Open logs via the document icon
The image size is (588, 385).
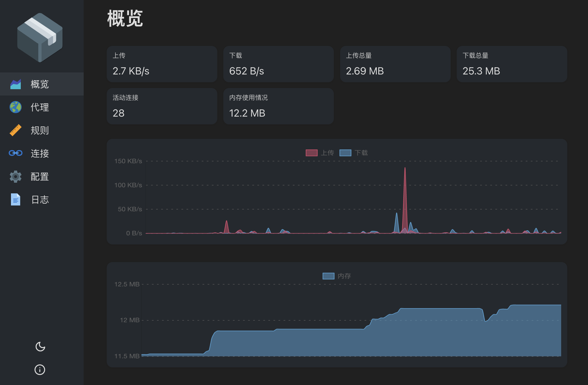coord(15,199)
